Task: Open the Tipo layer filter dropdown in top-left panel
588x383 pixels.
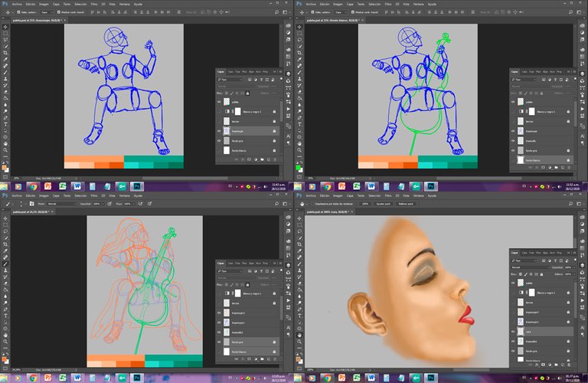Action: click(x=230, y=80)
